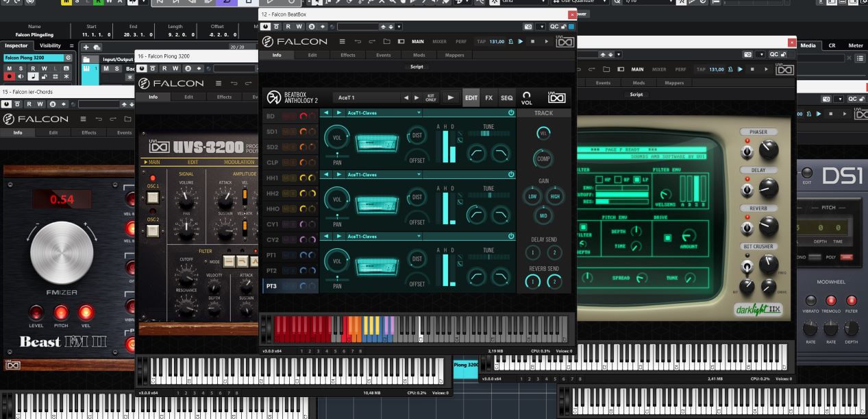Viewport: 868px width, 419px height.
Task: Switch to the Mods tab in Falcon BeatBox
Action: (x=419, y=55)
